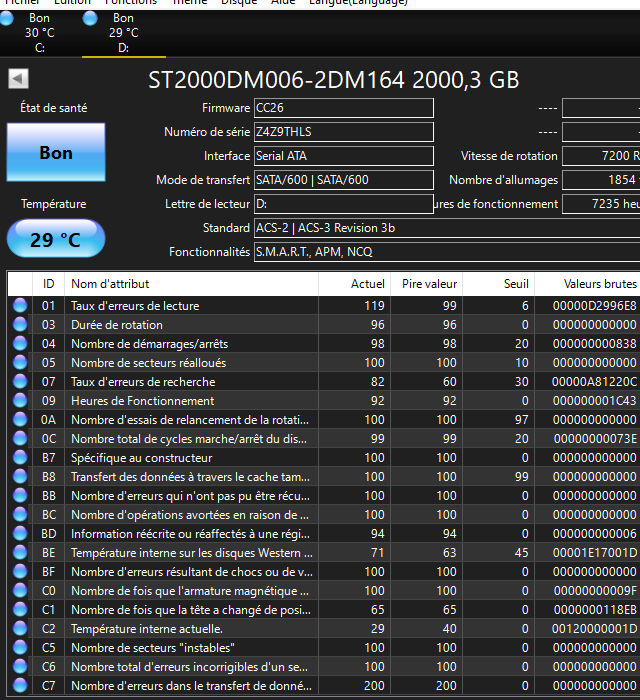640x700 pixels.
Task: Select the Nombre de démarrages/arrêts row
Action: pyautogui.click(x=324, y=343)
